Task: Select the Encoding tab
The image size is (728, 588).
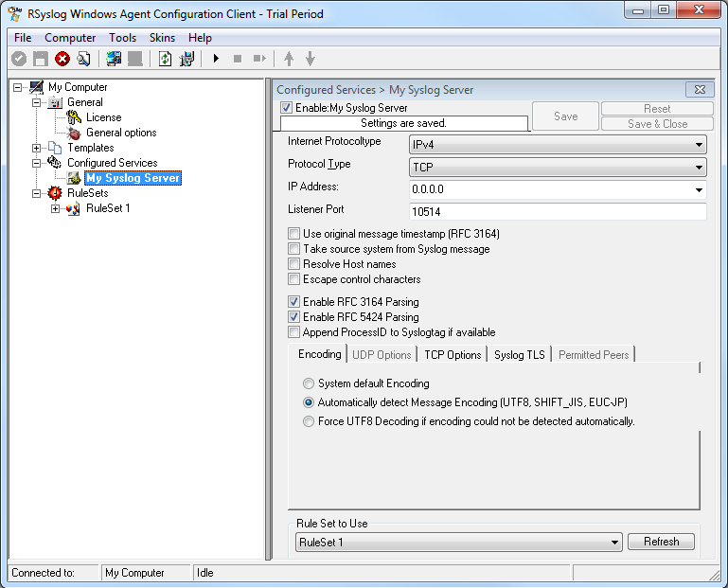Action: click(319, 354)
